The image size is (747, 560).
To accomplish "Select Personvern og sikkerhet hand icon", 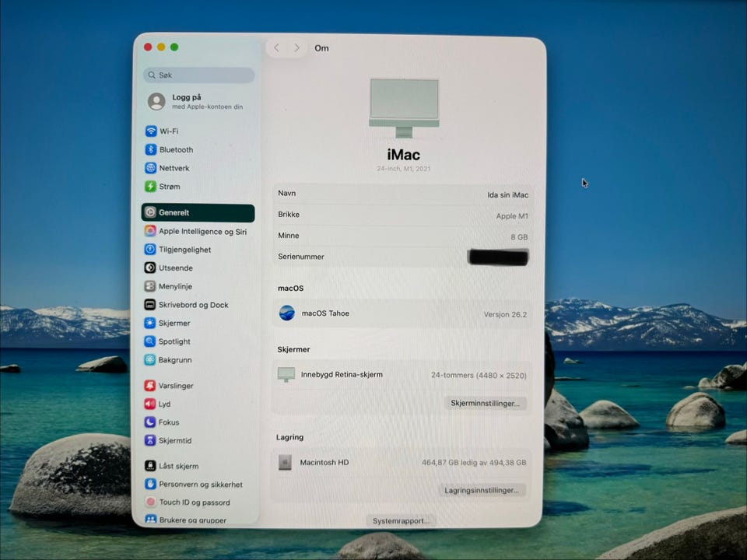I will (x=150, y=484).
